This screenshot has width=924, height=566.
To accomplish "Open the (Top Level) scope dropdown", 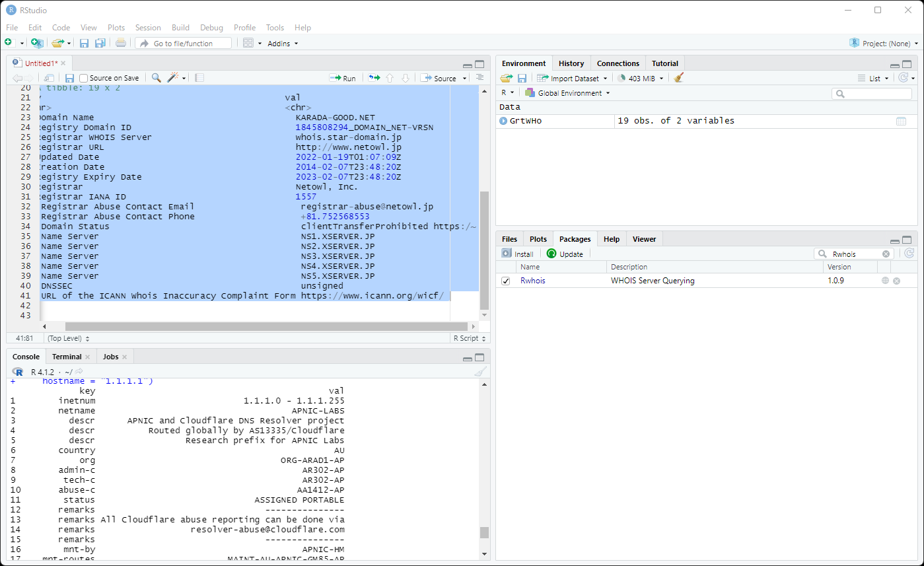I will coord(68,338).
